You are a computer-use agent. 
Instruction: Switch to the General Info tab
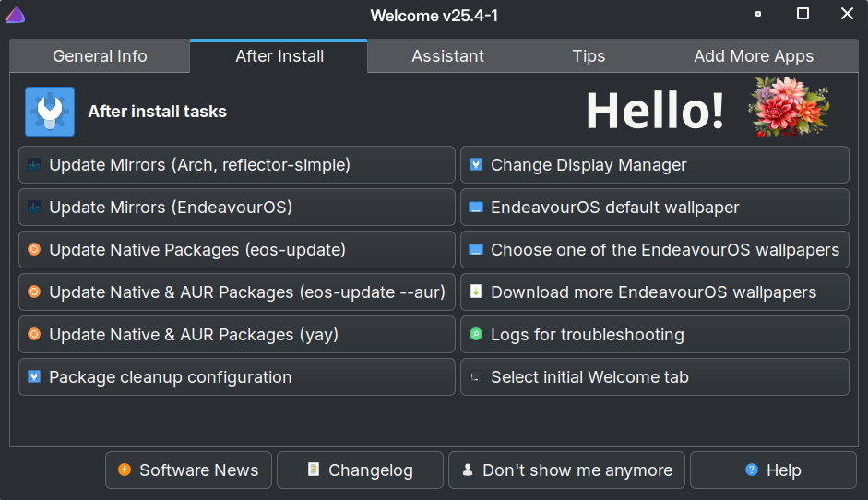[100, 56]
